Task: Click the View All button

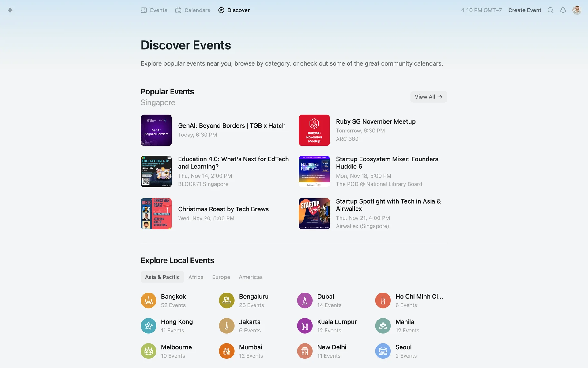Action: coord(428,97)
